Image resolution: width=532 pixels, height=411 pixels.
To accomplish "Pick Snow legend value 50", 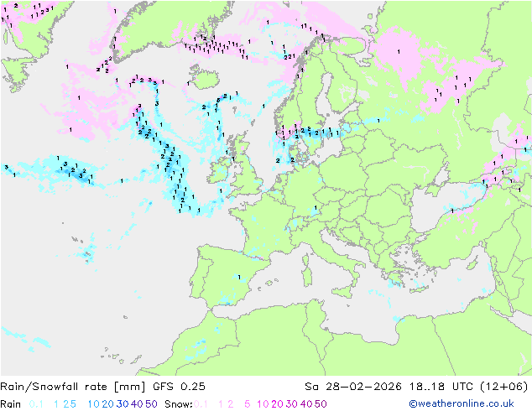I will point(321,404).
